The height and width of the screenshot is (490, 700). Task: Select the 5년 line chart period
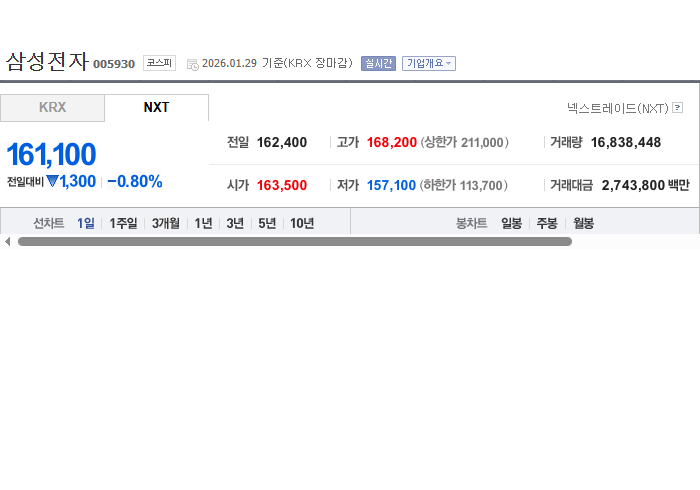[x=267, y=223]
